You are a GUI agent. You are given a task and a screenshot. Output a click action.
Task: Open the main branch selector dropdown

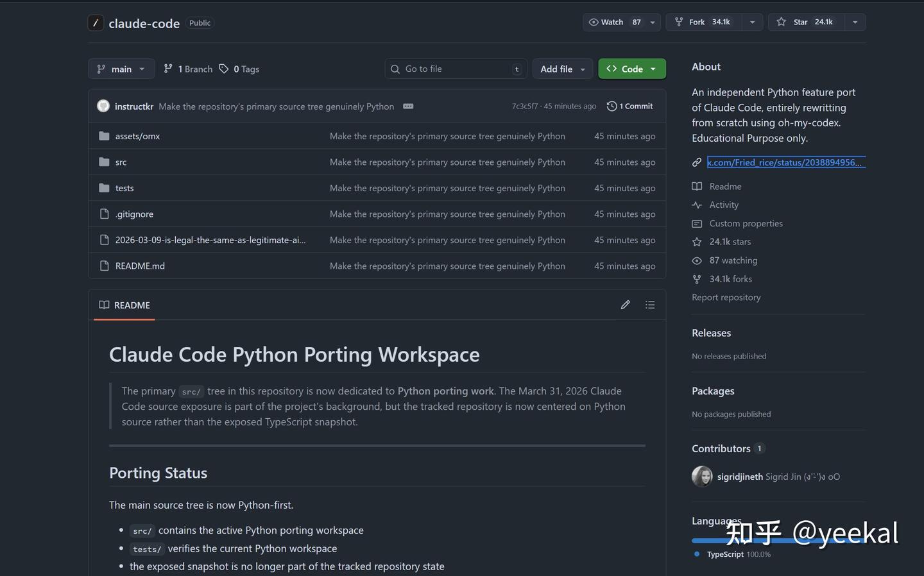click(x=121, y=69)
